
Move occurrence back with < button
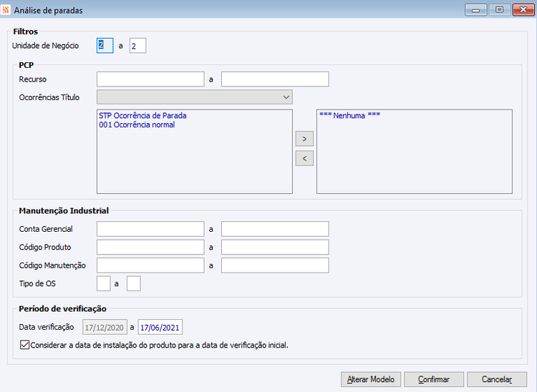click(x=304, y=158)
